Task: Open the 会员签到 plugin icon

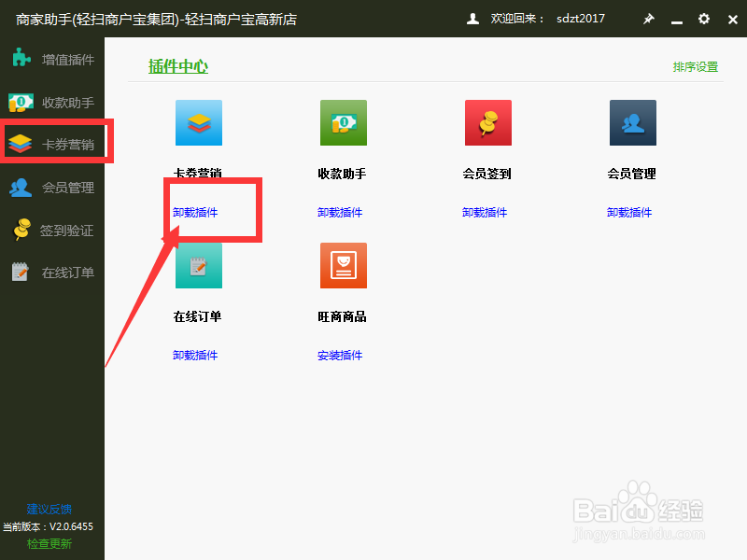Action: coord(487,122)
